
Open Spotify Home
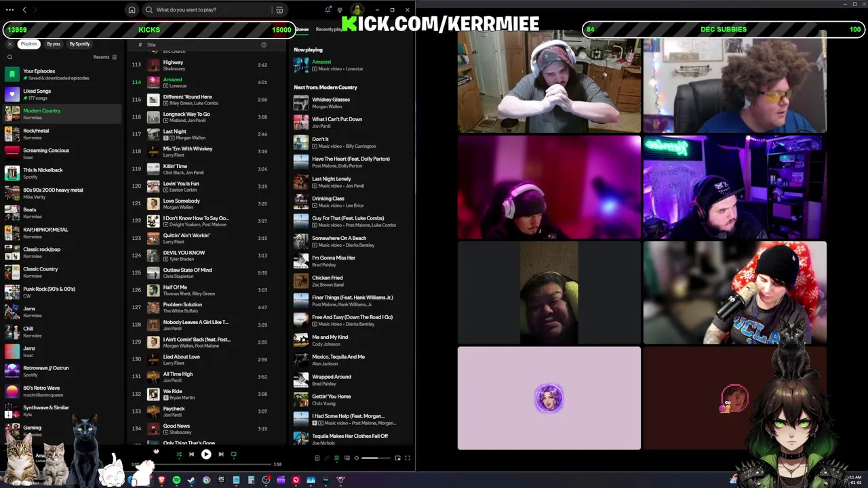pos(132,9)
